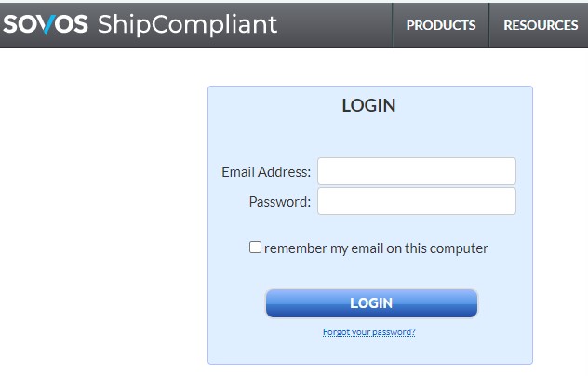
Task: Open the RESOURCES menu
Action: click(x=541, y=25)
